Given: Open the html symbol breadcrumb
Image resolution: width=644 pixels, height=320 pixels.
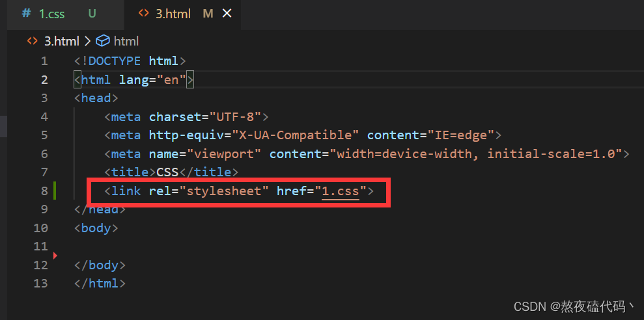Looking at the screenshot, I should click(x=126, y=41).
